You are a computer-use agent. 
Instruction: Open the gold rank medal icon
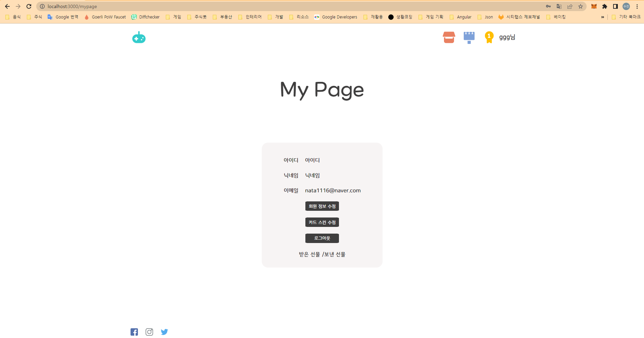tap(489, 37)
